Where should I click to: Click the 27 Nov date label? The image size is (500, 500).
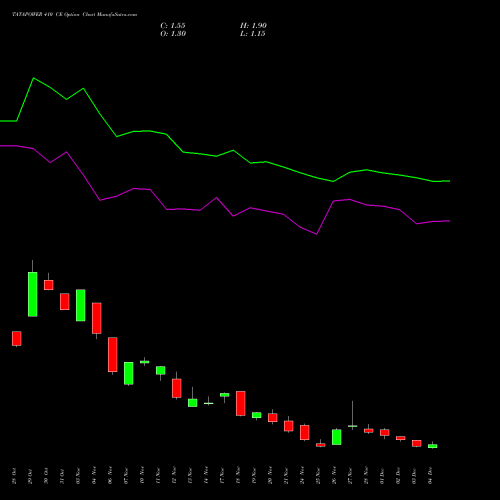pyautogui.click(x=350, y=476)
